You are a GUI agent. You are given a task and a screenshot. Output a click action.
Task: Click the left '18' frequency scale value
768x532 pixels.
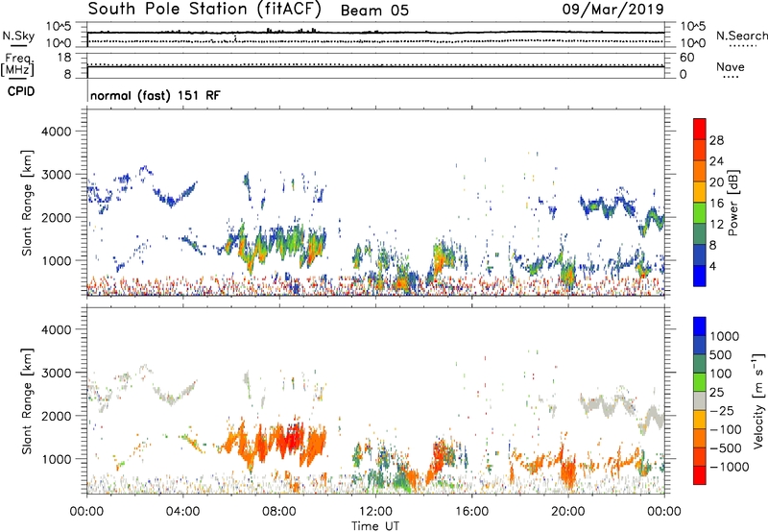[x=64, y=58]
